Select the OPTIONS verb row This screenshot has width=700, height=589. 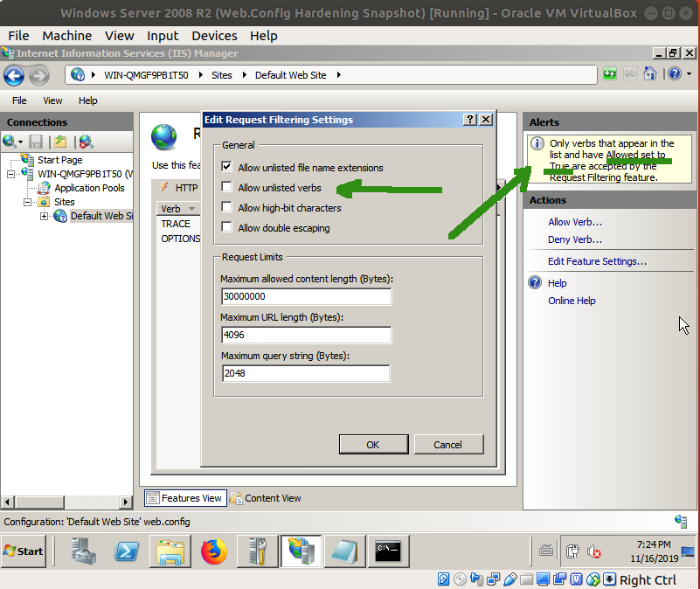[x=178, y=239]
